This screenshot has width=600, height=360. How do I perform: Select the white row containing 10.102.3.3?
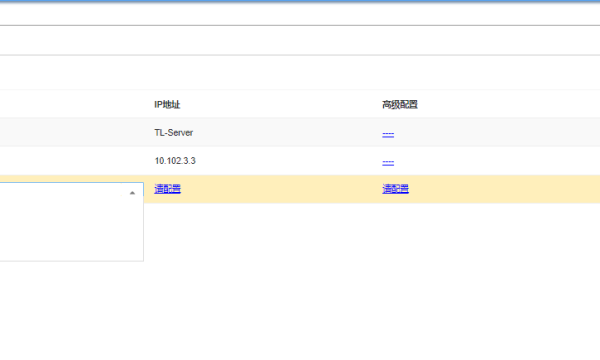[x=300, y=161]
